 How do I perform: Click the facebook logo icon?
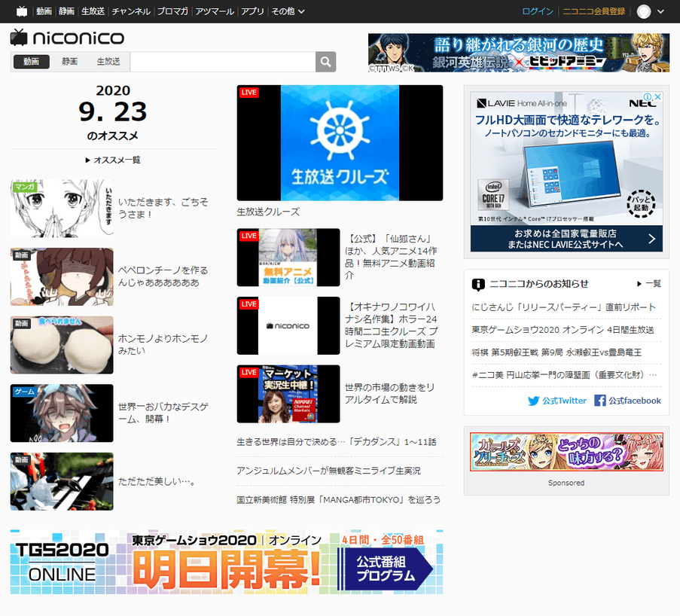pyautogui.click(x=600, y=401)
